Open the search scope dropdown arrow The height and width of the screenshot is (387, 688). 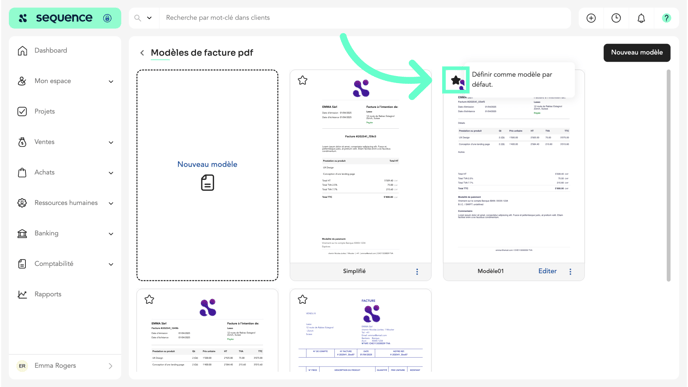(149, 18)
